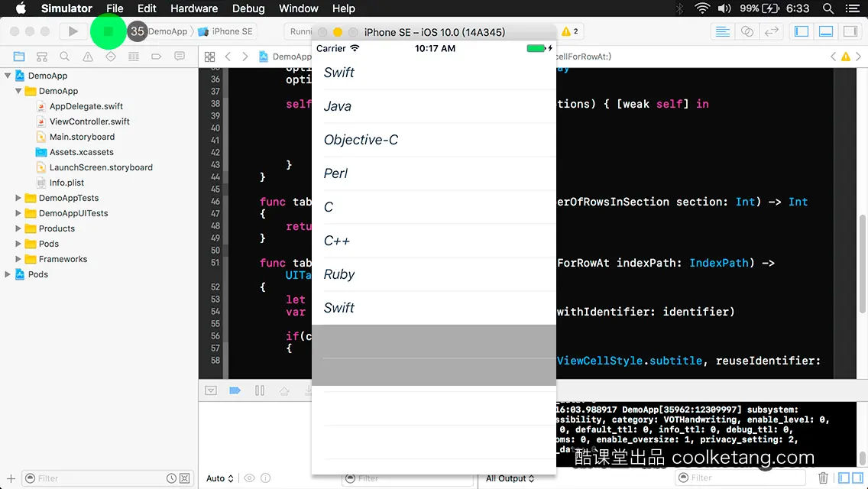Collapse the DemoApp group folder
This screenshot has height=489, width=868.
click(18, 91)
